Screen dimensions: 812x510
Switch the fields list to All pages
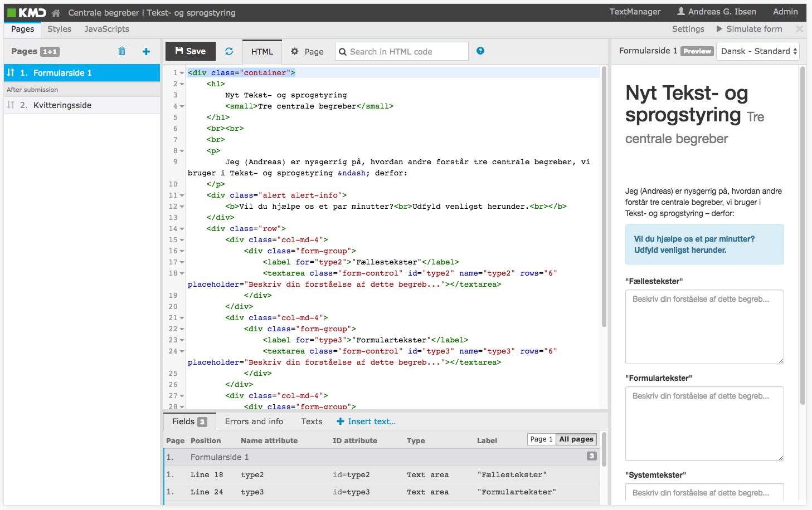[576, 439]
